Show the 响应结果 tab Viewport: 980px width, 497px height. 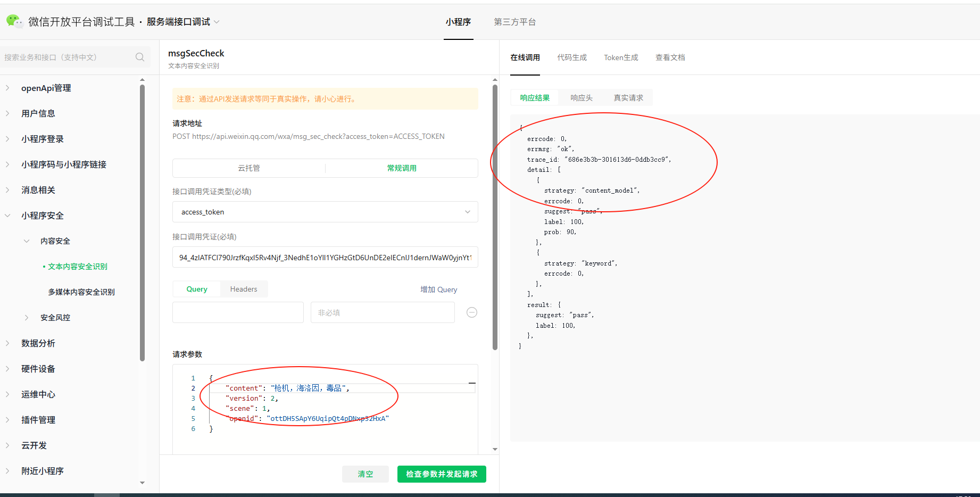[x=535, y=98]
